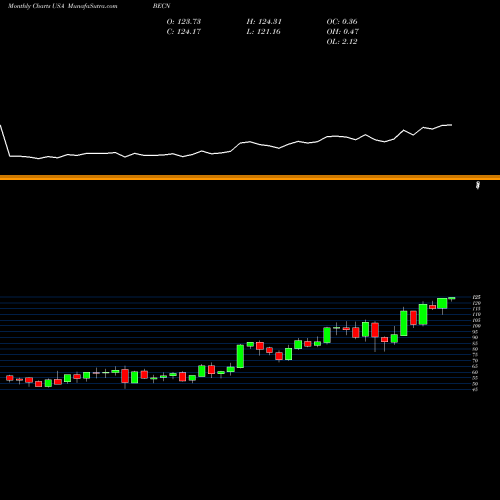The height and width of the screenshot is (500, 500).
Task: Click the 'Monthly Charts USA' title text
Action: tap(36, 6)
